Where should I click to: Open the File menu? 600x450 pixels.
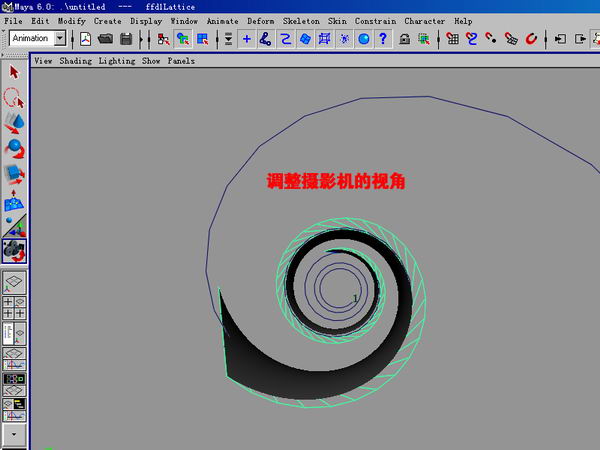[x=13, y=21]
